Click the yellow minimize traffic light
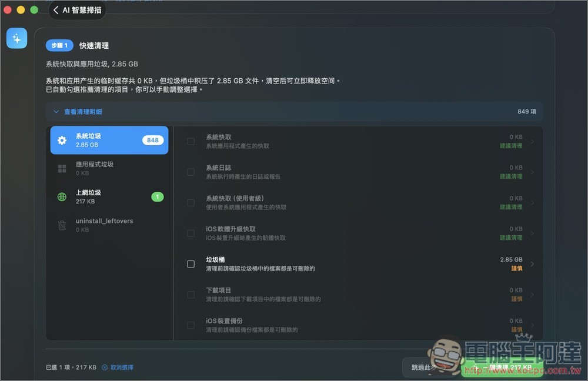 click(x=22, y=10)
